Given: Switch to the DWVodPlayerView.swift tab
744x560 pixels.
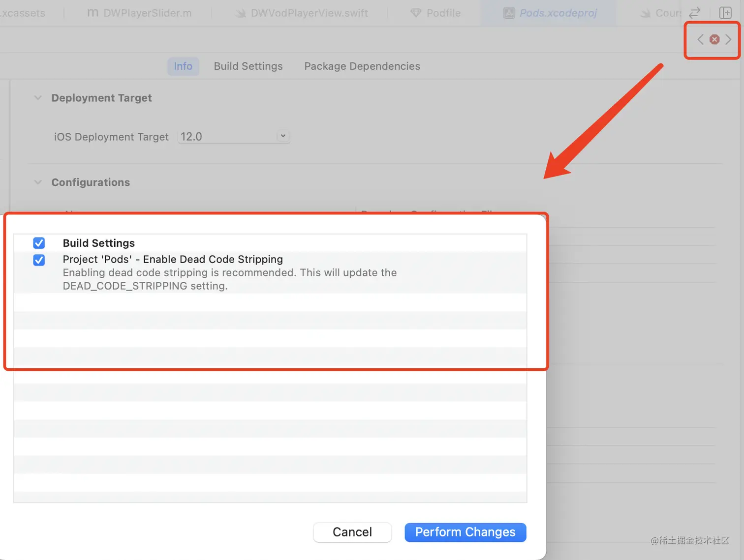Looking at the screenshot, I should click(x=301, y=13).
